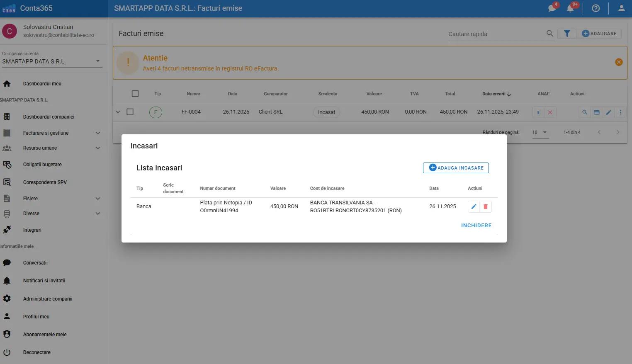Check the FF-0004 invoice row checkbox
The height and width of the screenshot is (364, 632).
pos(130,112)
